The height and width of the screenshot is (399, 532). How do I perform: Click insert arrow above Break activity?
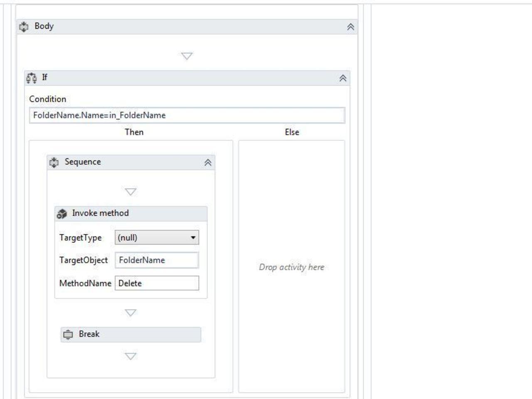click(x=131, y=313)
